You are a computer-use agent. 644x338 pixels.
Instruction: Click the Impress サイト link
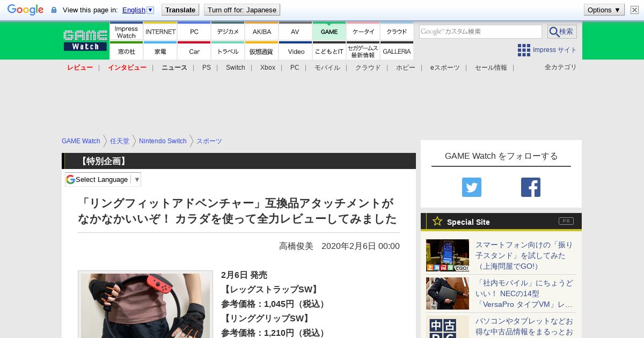[x=555, y=50]
